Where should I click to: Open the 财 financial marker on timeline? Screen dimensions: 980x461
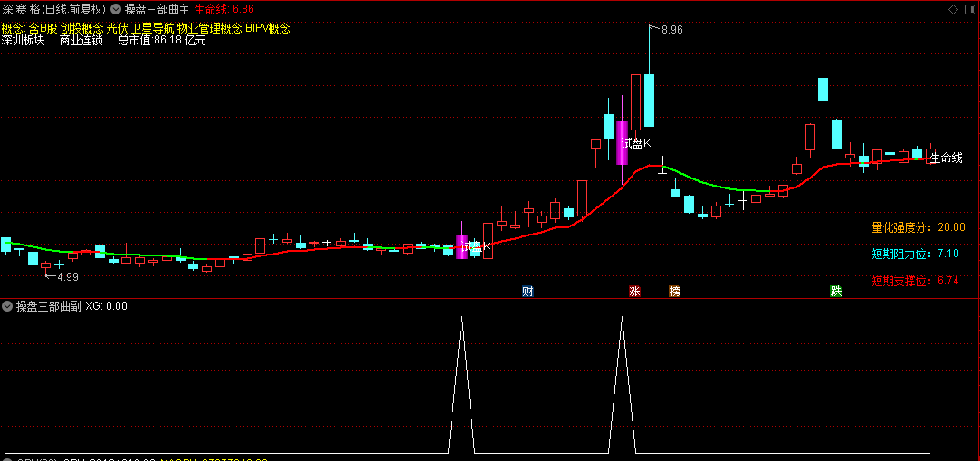point(528,291)
